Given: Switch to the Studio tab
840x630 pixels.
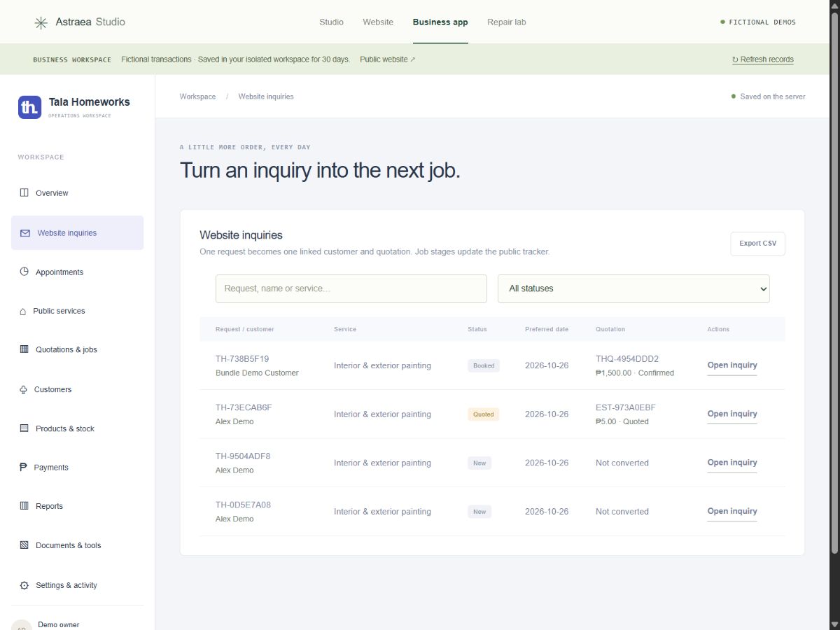Looking at the screenshot, I should point(331,22).
